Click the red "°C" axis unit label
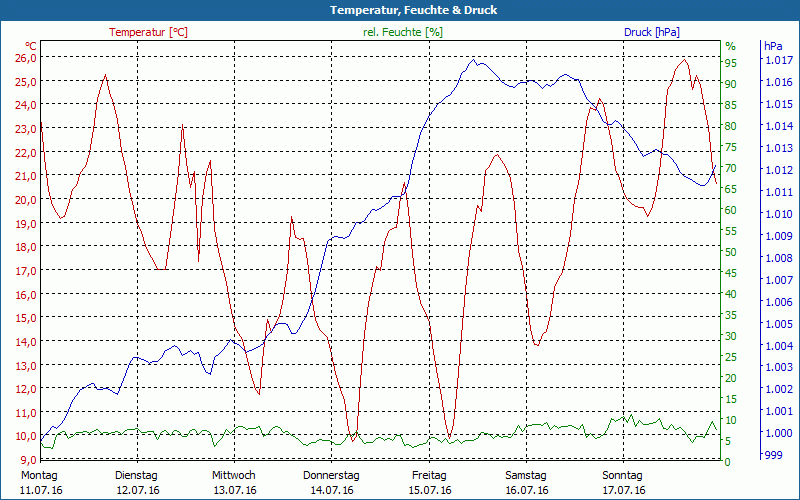This screenshot has width=800, height=500. [x=31, y=46]
